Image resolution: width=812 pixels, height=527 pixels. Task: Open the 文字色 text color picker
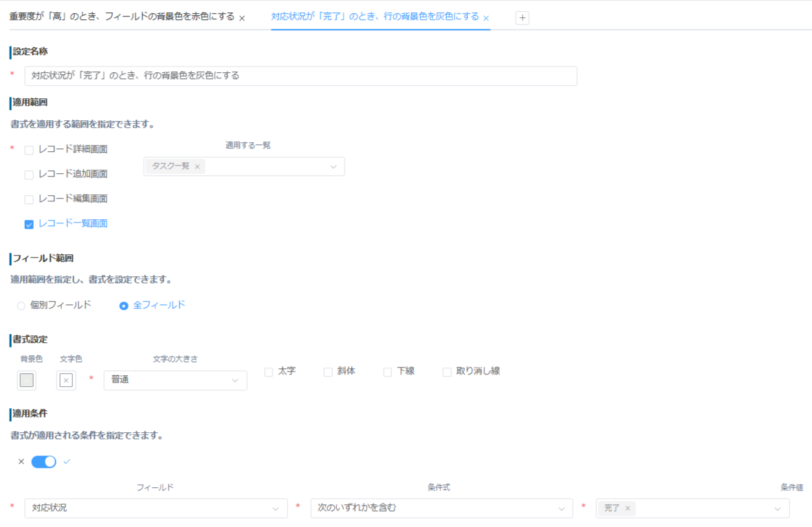click(66, 381)
